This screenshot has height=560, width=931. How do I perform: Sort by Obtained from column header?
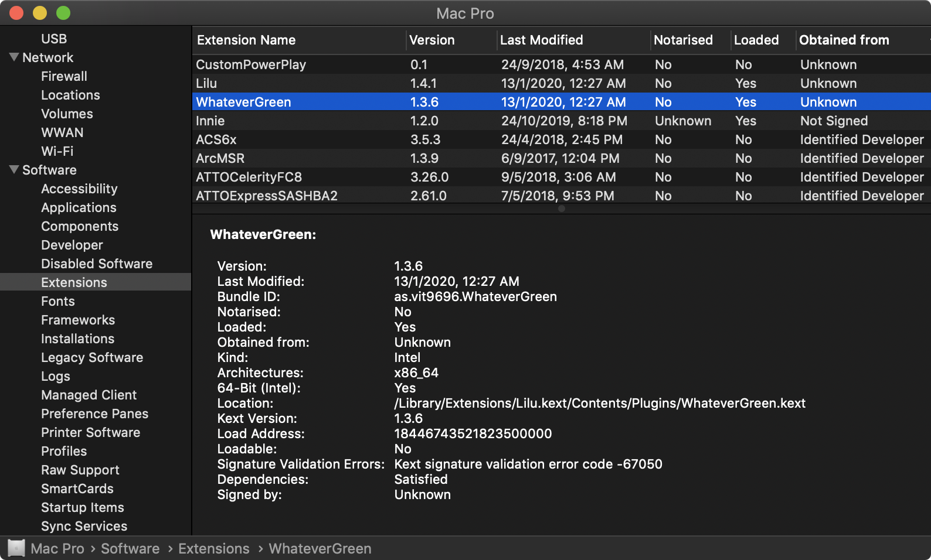coord(863,40)
